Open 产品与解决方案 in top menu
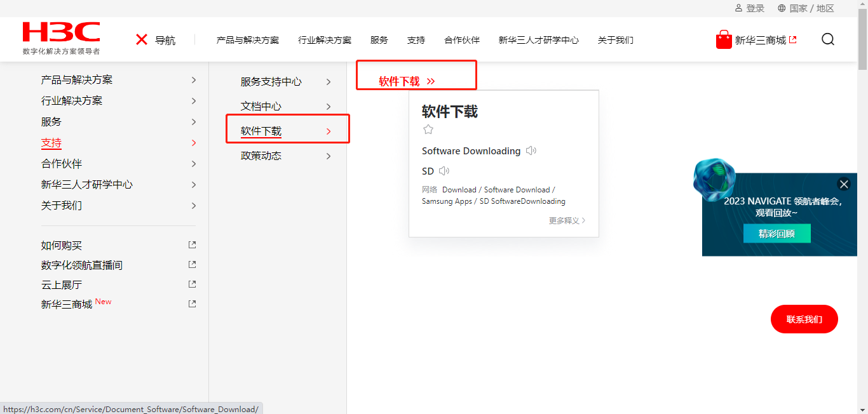Screen dimensions: 868x414 [248, 40]
